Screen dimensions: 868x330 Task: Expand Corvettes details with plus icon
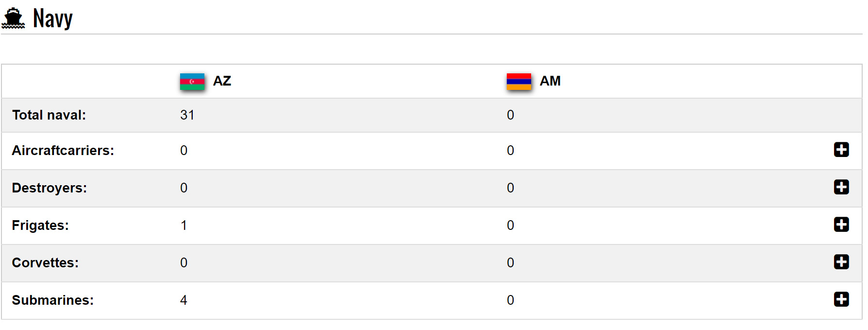tap(841, 262)
